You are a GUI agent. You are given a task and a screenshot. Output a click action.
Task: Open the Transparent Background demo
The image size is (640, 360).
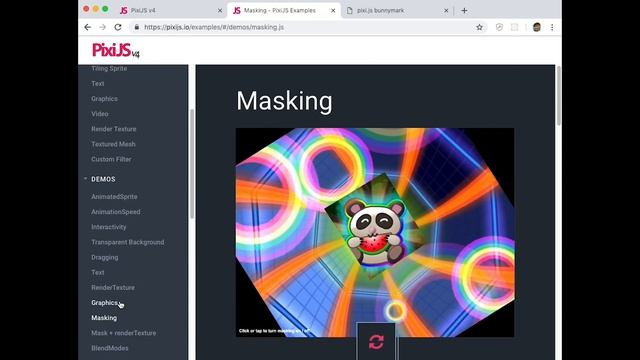[x=127, y=242]
